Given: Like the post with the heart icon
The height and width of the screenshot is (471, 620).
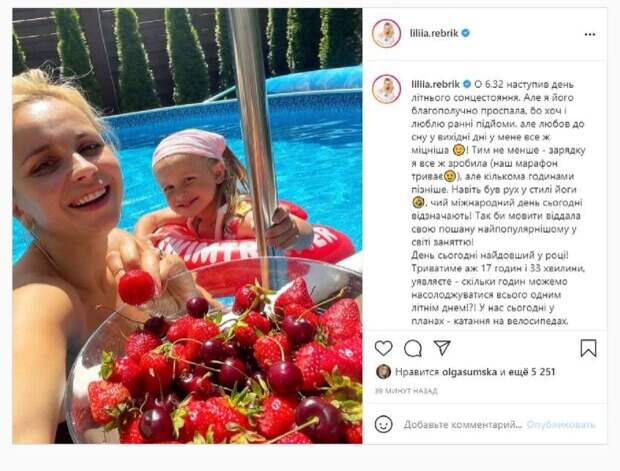Looking at the screenshot, I should (383, 348).
